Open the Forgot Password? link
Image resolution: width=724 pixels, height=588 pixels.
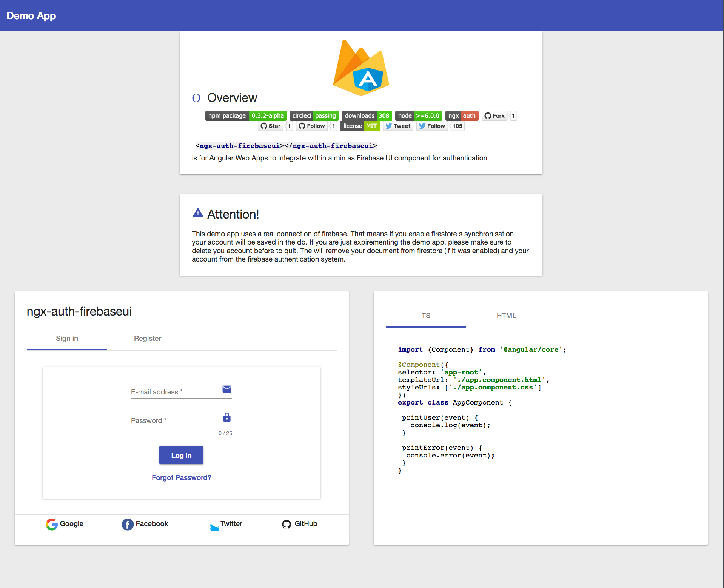click(181, 477)
